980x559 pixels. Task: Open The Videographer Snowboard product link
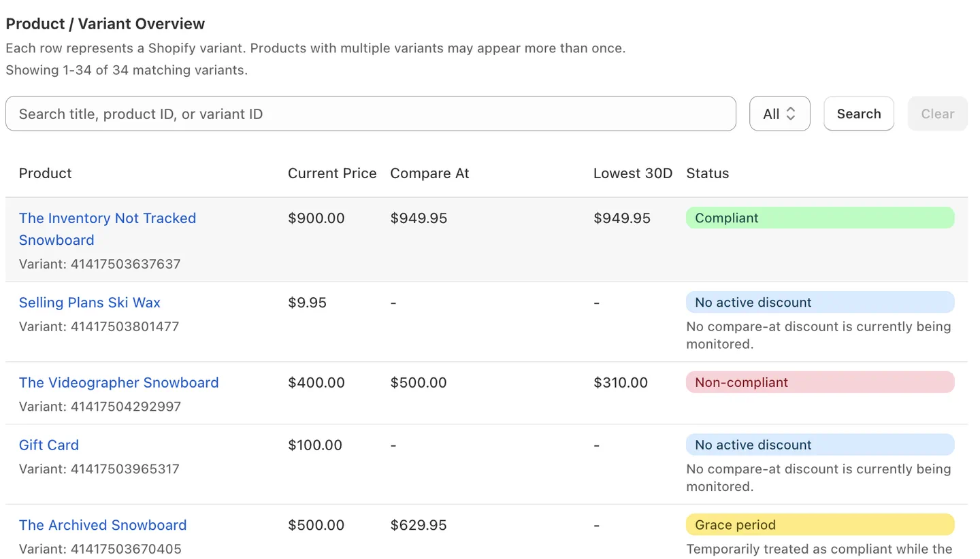coord(119,383)
